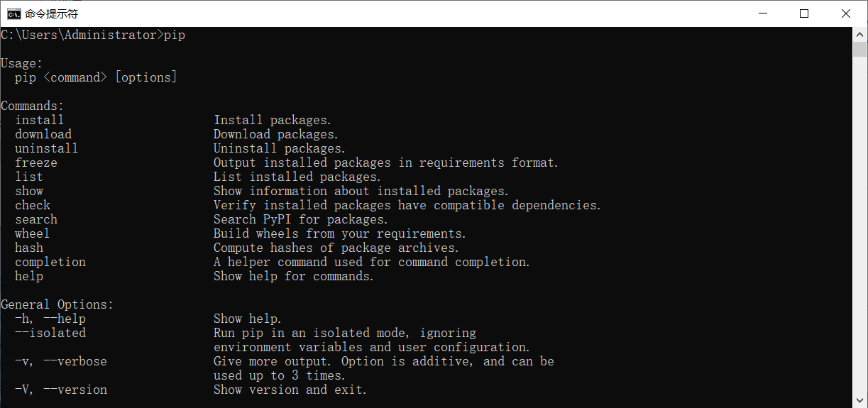This screenshot has width=868, height=408.
Task: Click the scrollbar down arrow
Action: [860, 402]
